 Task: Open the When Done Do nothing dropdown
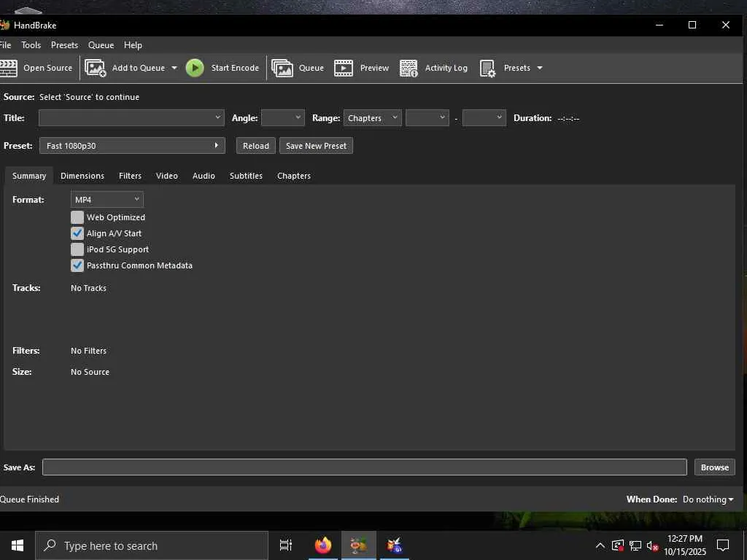click(708, 499)
